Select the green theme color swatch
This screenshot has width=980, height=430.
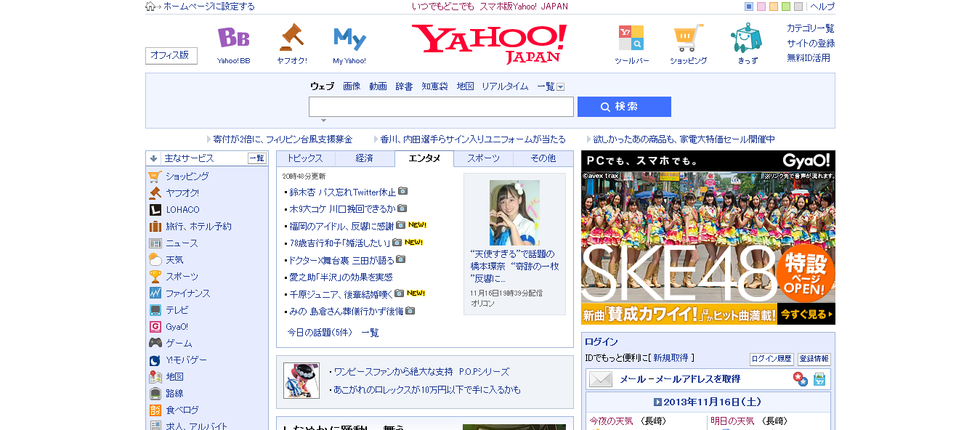click(786, 7)
